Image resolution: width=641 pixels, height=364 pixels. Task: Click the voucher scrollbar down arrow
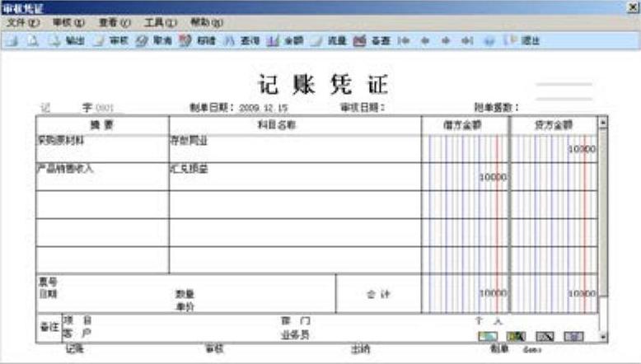point(602,337)
